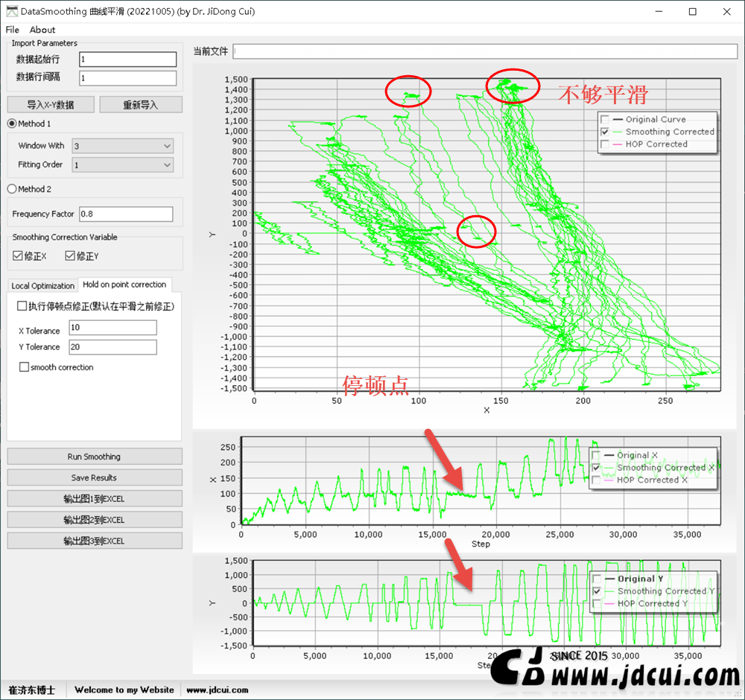Click the 数据行间隔 input field

pyautogui.click(x=128, y=78)
